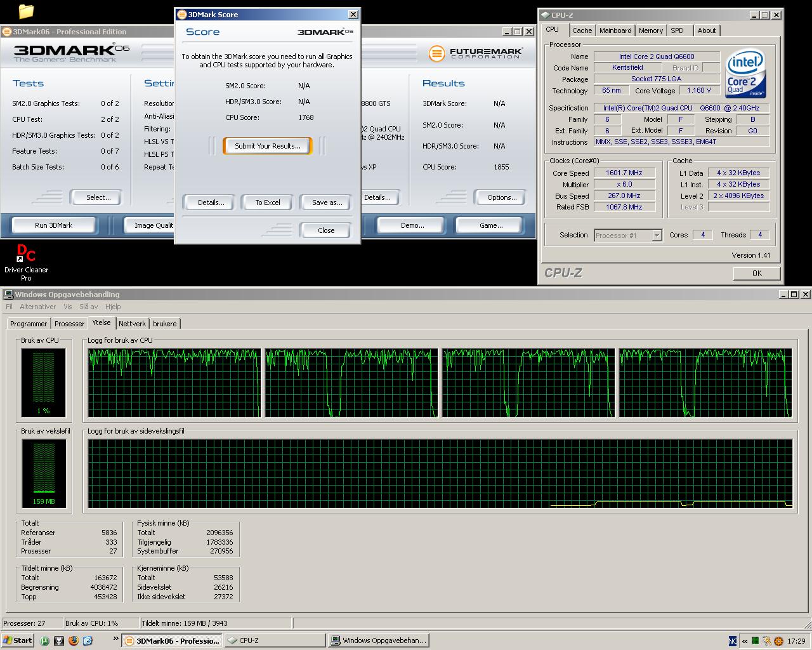Click the Task Manager CPU tray icon
This screenshot has height=650, width=812.
(x=755, y=640)
